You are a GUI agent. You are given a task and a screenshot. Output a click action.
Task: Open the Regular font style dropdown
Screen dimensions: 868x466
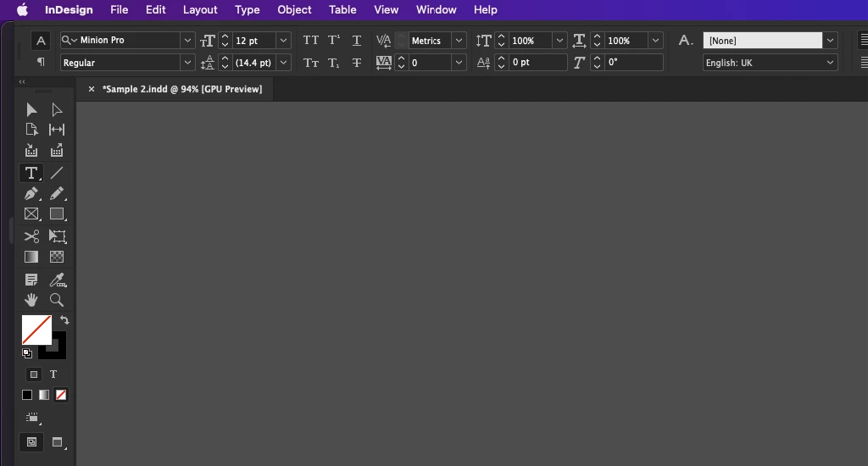point(187,63)
